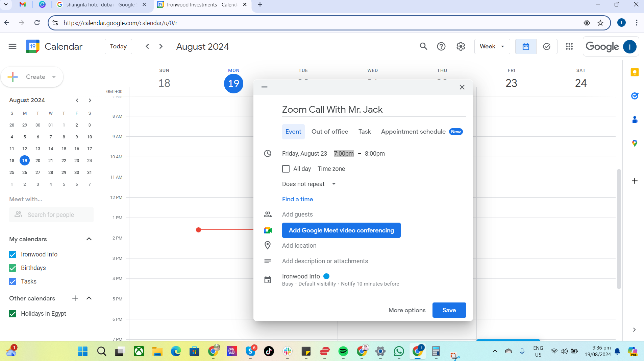
Task: Select the Out of office tab
Action: (x=330, y=132)
